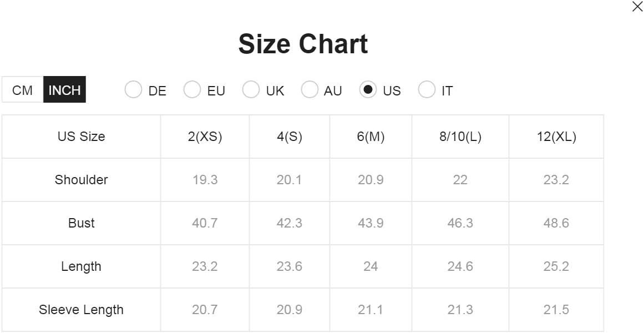644x333 pixels.
Task: Select the US size radio button
Action: [x=368, y=89]
